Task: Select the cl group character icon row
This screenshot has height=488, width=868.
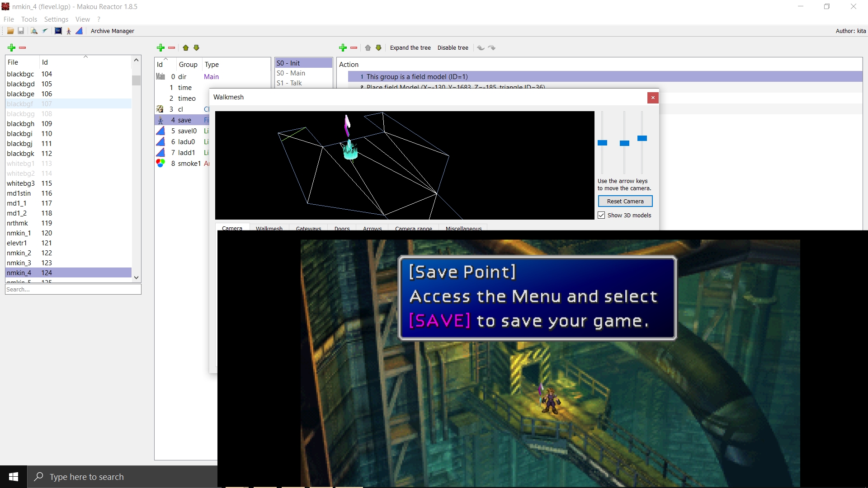Action: coord(160,109)
